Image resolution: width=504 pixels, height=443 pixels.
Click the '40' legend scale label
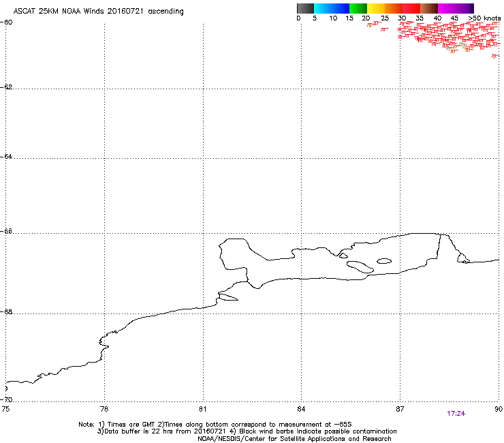[437, 18]
